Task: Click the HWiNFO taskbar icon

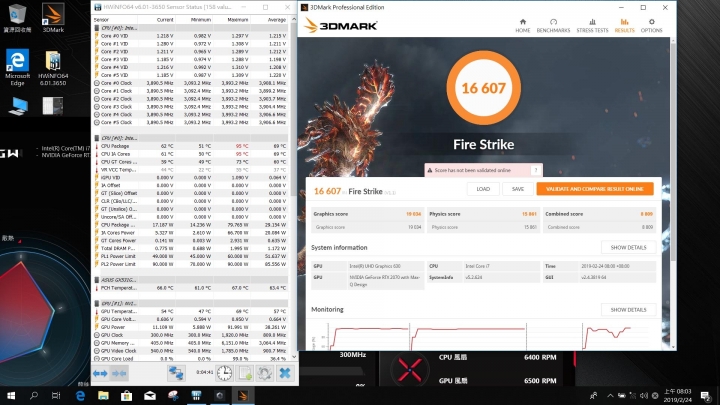Action: 196,395
